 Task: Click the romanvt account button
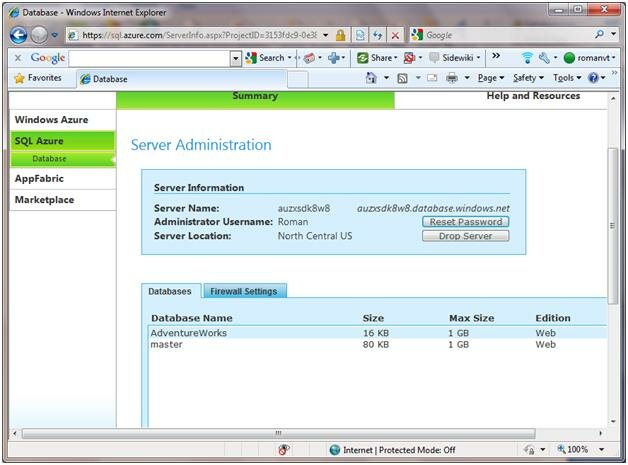coord(589,58)
